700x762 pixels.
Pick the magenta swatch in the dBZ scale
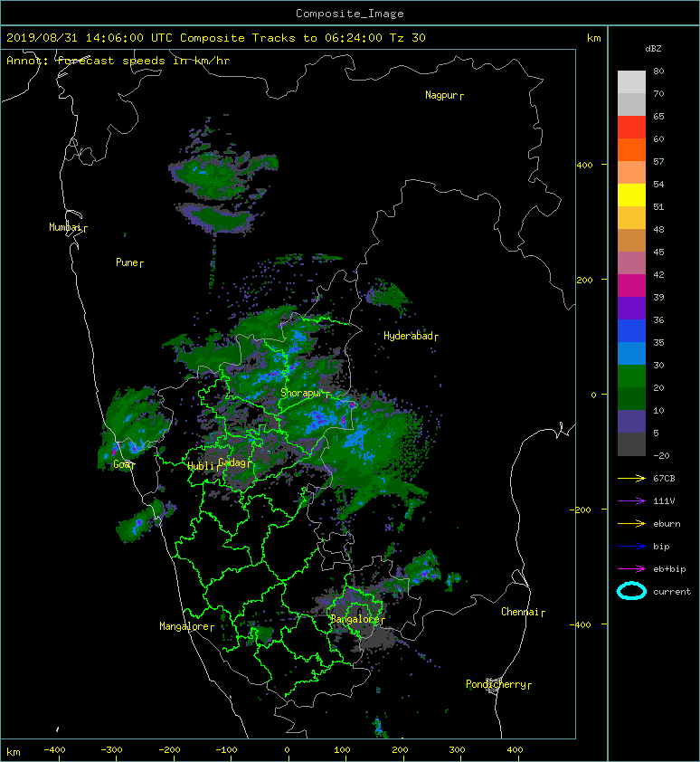[x=631, y=286]
